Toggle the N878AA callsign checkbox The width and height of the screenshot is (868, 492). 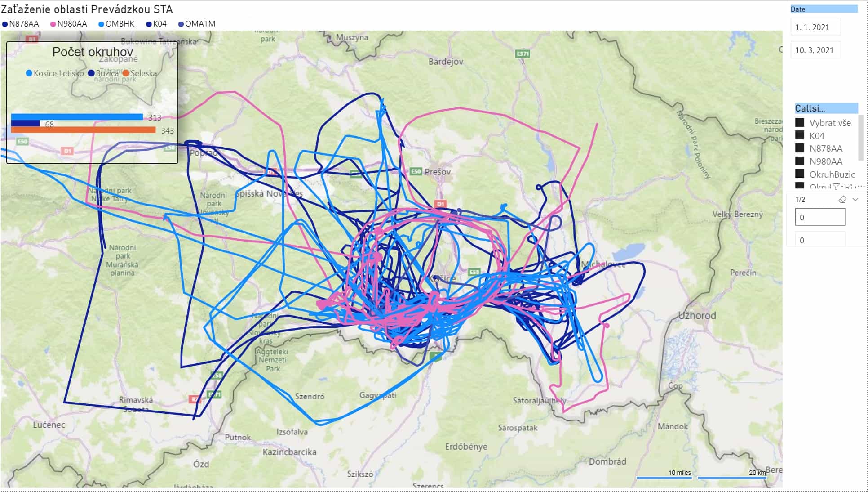point(800,148)
